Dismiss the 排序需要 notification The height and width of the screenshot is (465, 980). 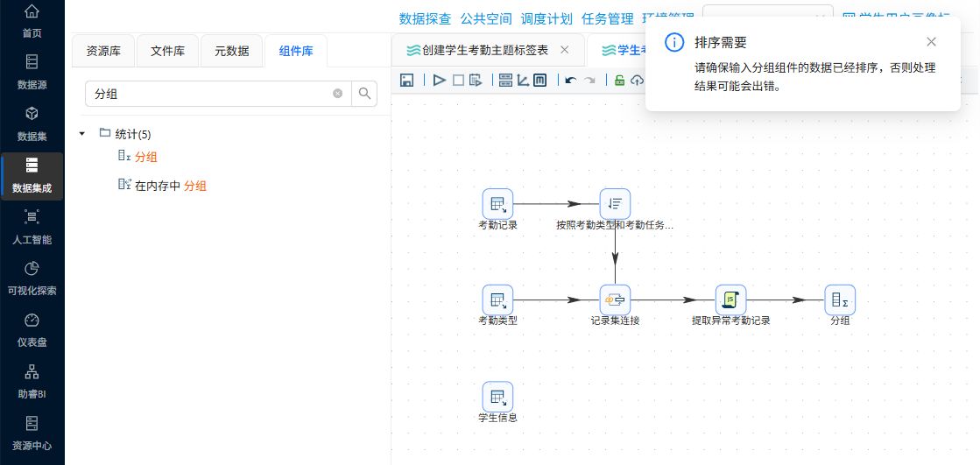click(x=931, y=42)
